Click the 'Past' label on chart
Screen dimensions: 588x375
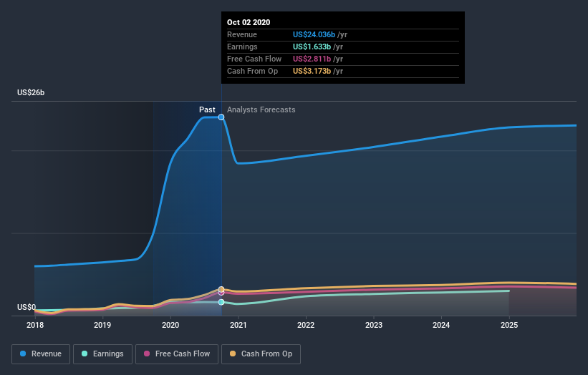207,109
